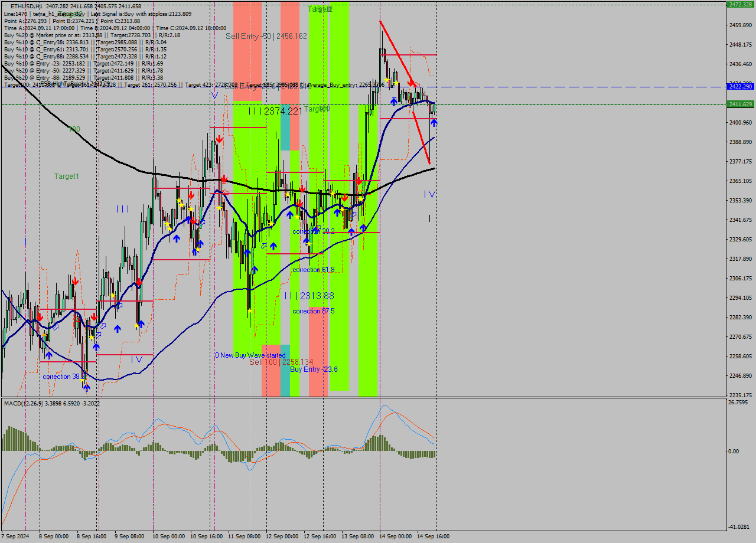Click price scale value 2235.175
This screenshot has height=543, width=756.
point(740,395)
